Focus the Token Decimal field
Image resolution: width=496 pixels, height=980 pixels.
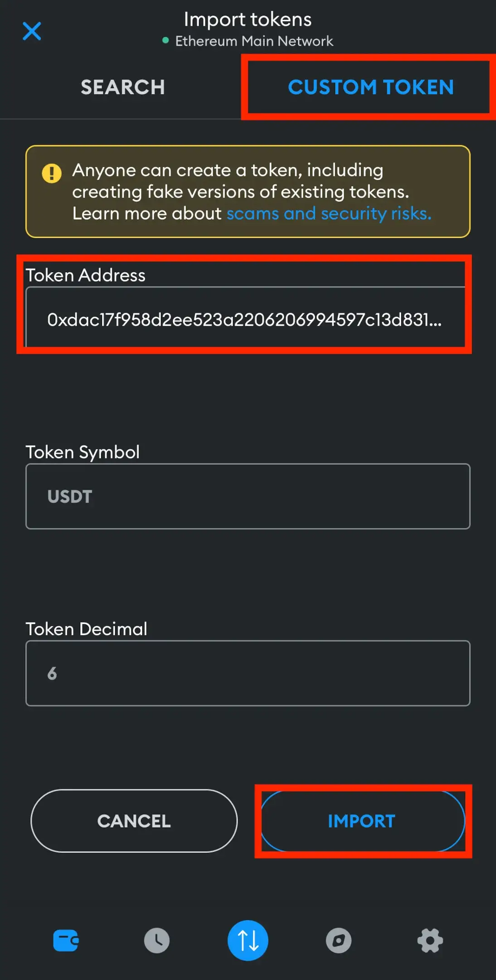(x=248, y=673)
